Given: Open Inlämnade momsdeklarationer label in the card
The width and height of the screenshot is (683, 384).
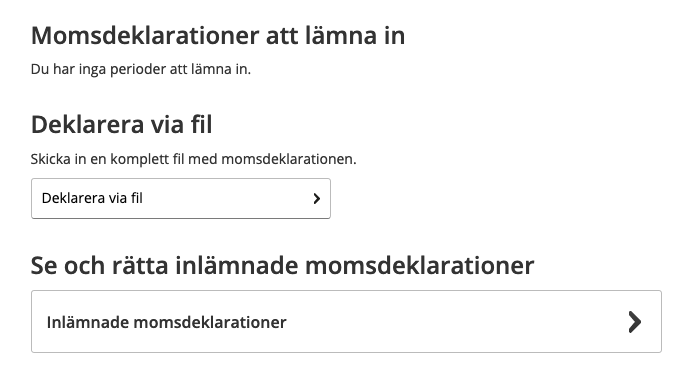Looking at the screenshot, I should click(x=166, y=322).
